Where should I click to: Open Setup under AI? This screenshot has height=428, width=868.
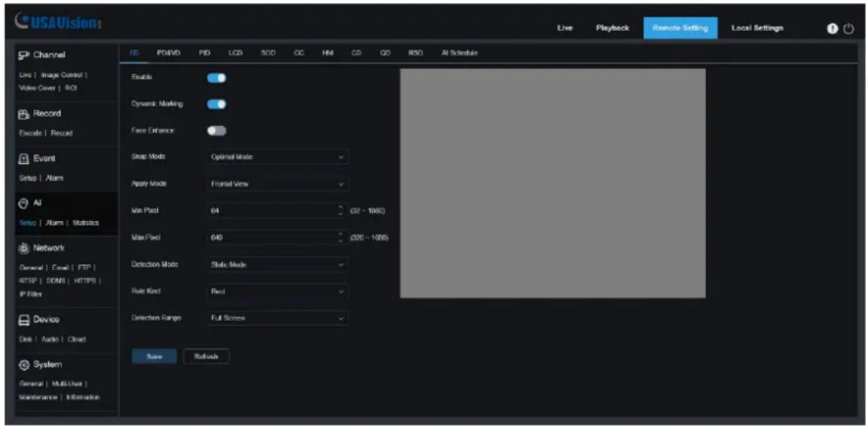tap(27, 223)
